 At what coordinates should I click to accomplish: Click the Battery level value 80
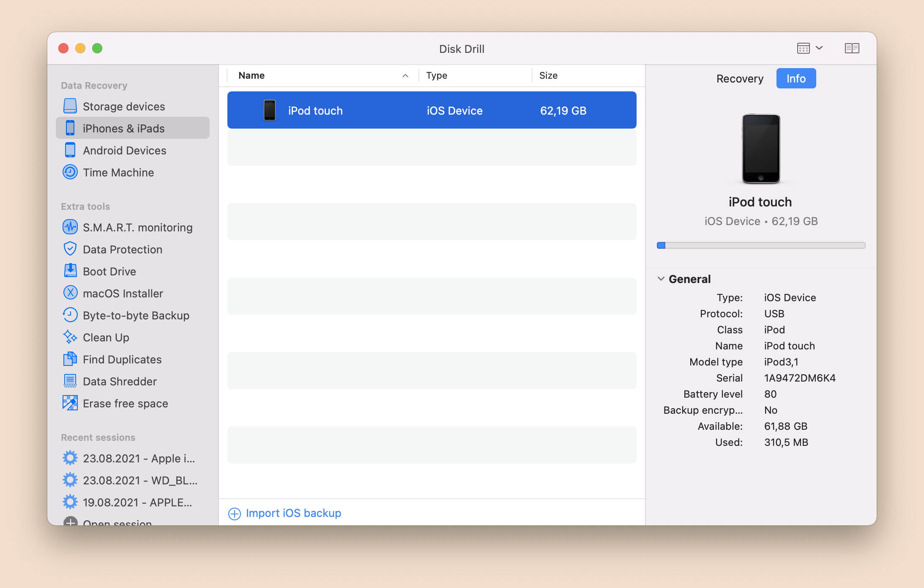click(x=770, y=394)
